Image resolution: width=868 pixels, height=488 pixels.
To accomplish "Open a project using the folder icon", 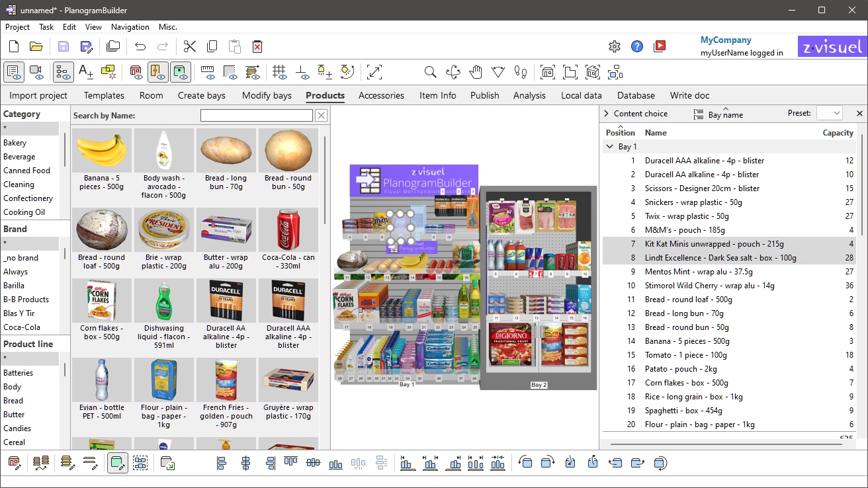I will click(36, 46).
